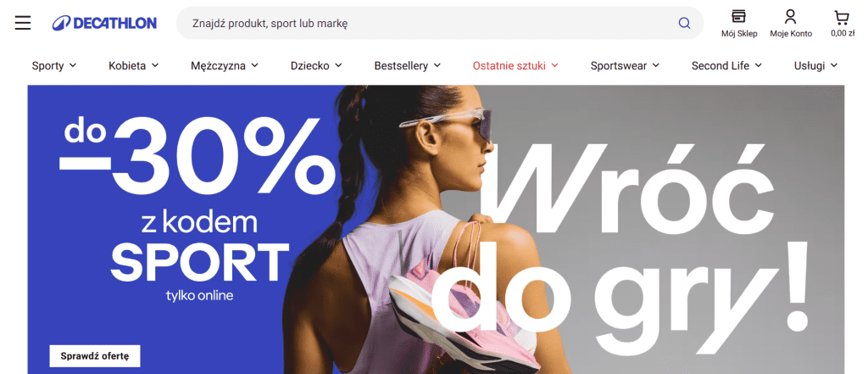Open the shopping cart icon

click(842, 18)
